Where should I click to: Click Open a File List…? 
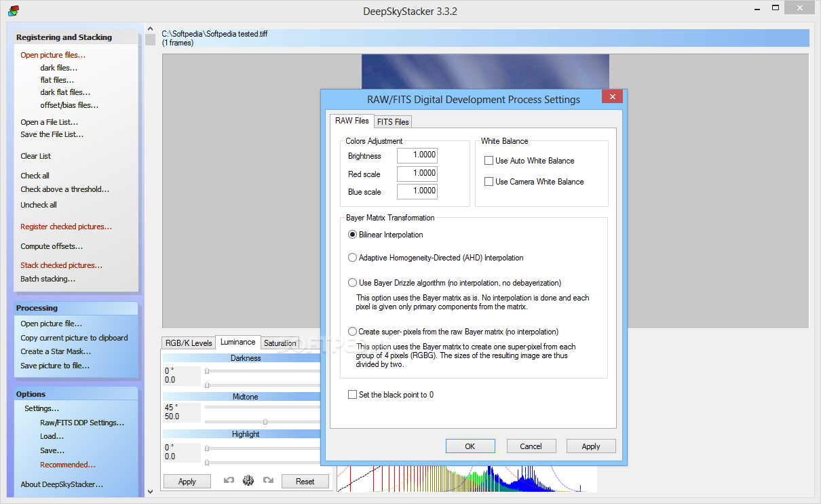49,122
